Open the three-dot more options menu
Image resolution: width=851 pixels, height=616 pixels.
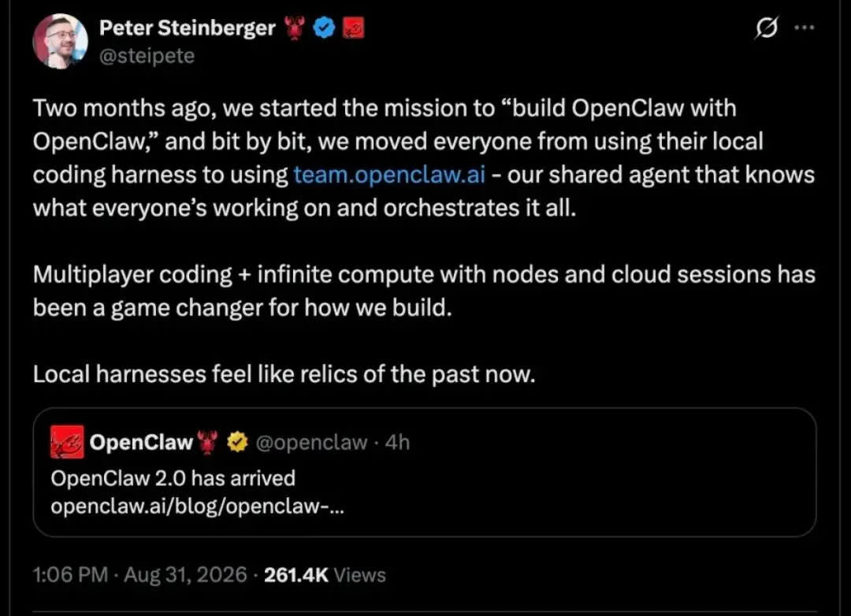(x=805, y=27)
